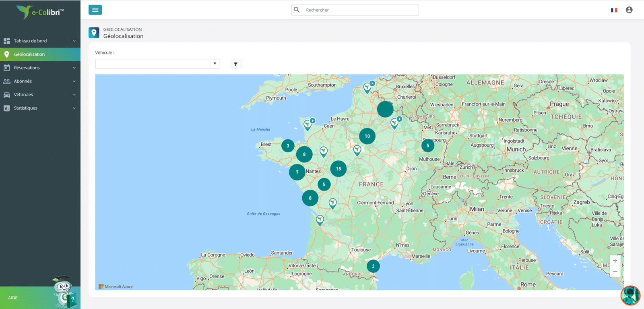Zoom in the map with plus
Image resolution: width=644 pixels, height=309 pixels.
point(615,261)
